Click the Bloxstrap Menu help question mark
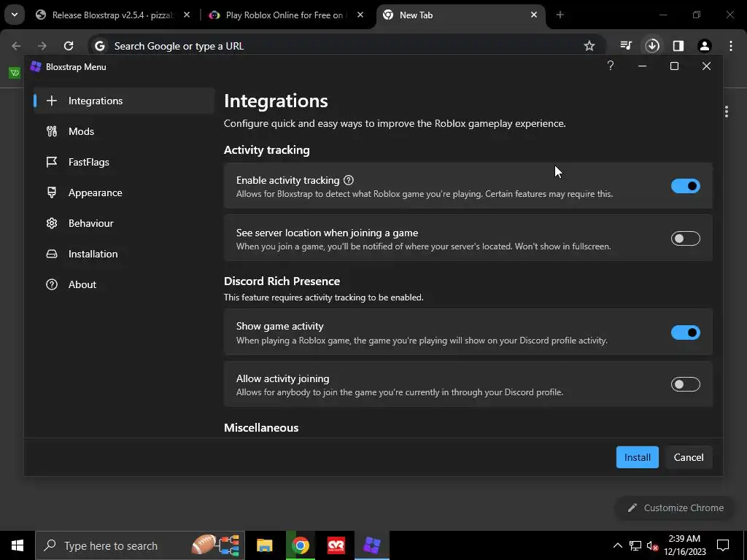The width and height of the screenshot is (747, 560). 611,66
